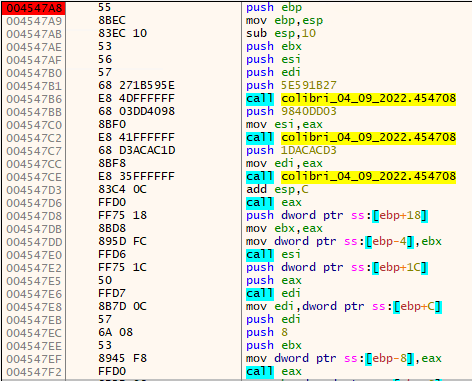Screen dimensions: 472x381
Task: Select push dword ptr ss:[ebp+18]
Action: (x=337, y=215)
